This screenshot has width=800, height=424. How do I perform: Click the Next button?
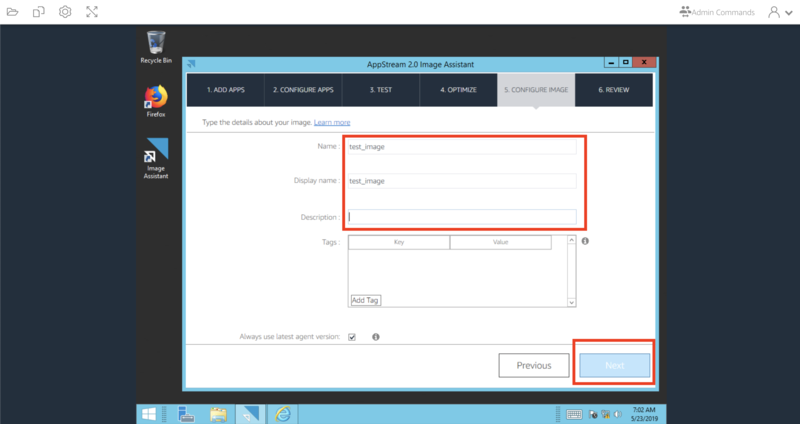point(614,365)
